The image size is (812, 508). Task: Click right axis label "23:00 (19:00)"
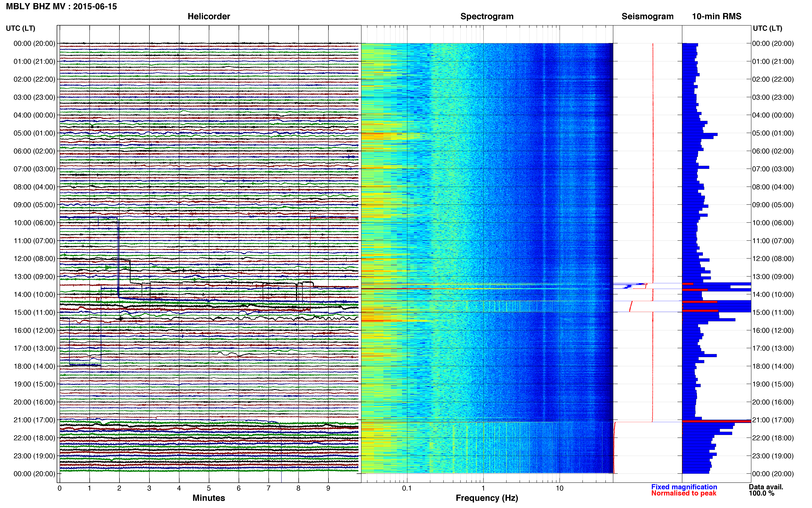[x=773, y=456]
